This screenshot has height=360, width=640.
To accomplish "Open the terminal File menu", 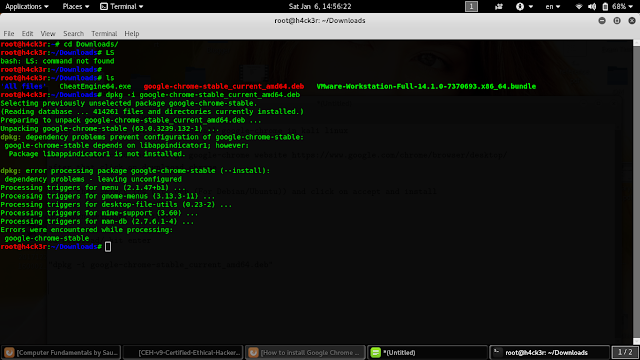I will [9, 33].
